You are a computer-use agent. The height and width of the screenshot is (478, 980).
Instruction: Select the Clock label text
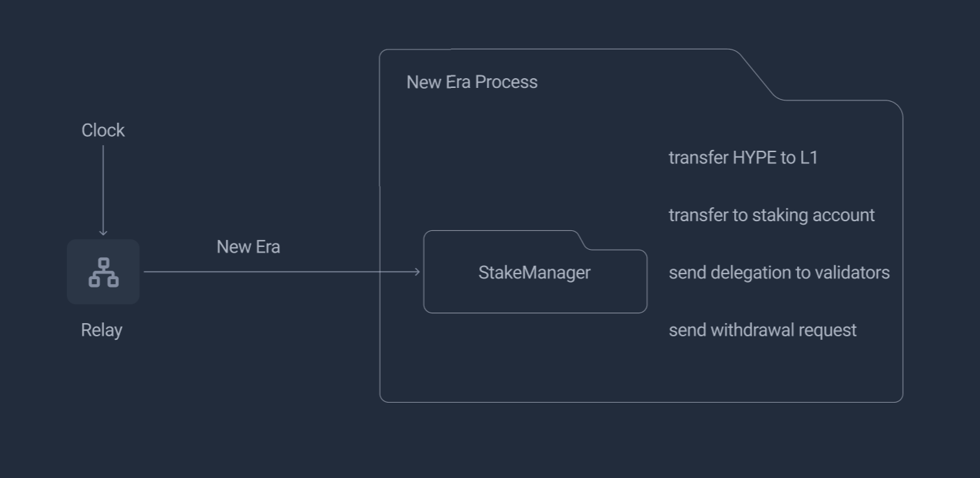tap(103, 130)
